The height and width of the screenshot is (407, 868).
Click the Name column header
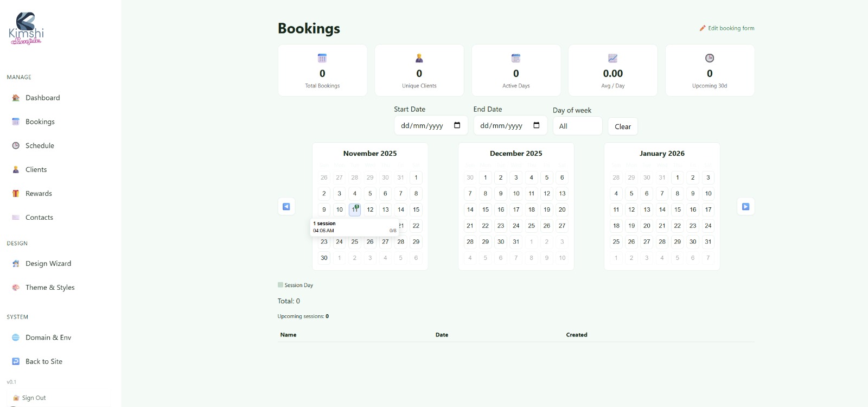288,335
